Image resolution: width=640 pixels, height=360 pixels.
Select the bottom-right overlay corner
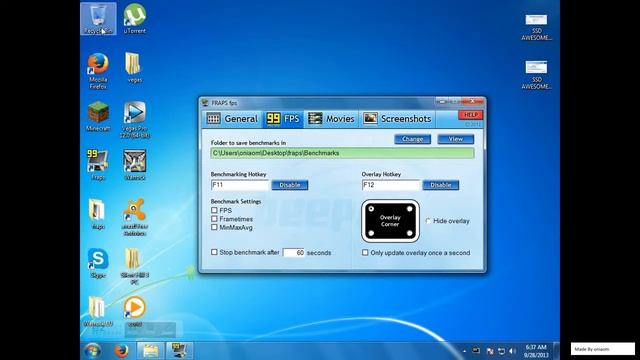click(409, 233)
